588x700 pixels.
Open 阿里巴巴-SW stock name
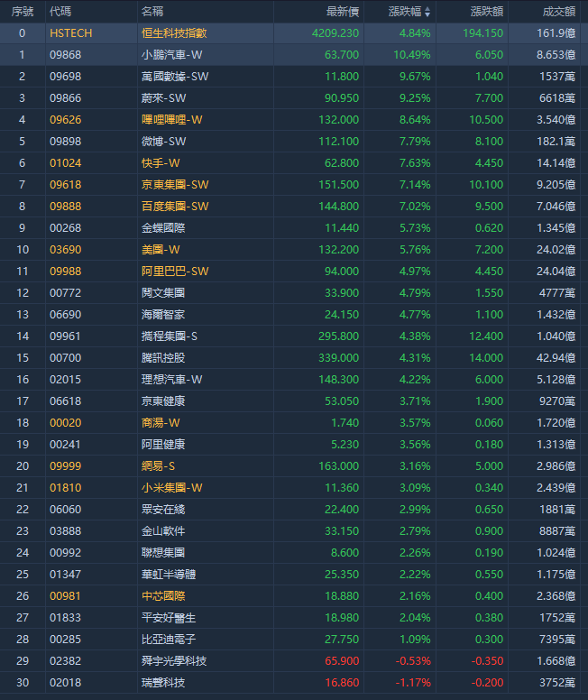175,272
